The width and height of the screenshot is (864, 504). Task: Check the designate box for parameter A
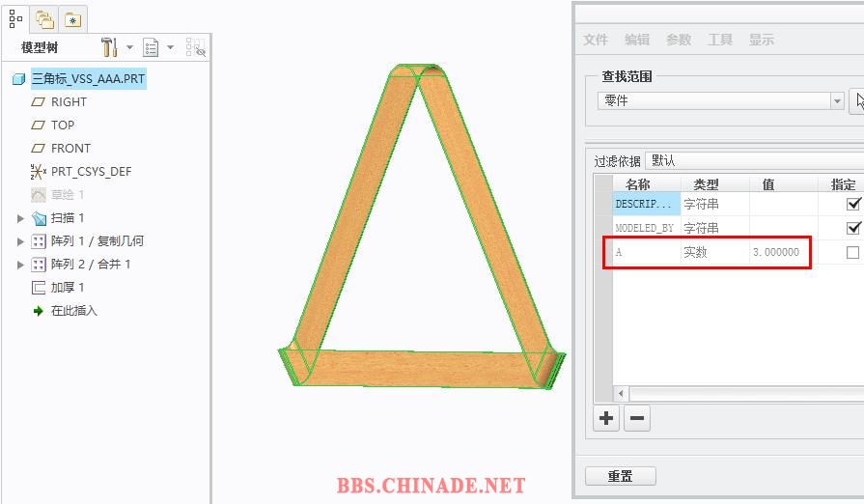tap(852, 252)
